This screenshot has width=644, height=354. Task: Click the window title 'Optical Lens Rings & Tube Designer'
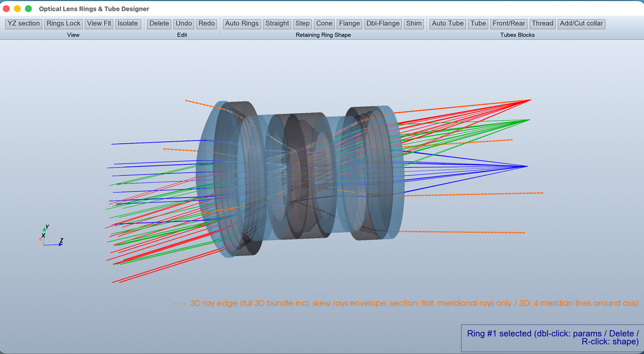click(x=94, y=9)
